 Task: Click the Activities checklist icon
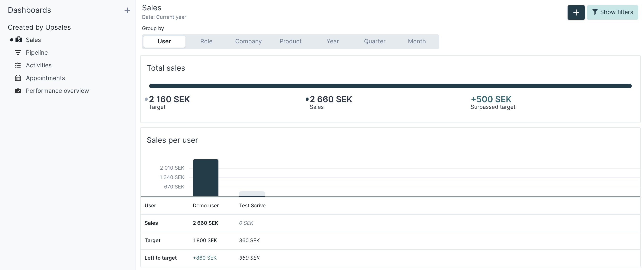pos(18,65)
